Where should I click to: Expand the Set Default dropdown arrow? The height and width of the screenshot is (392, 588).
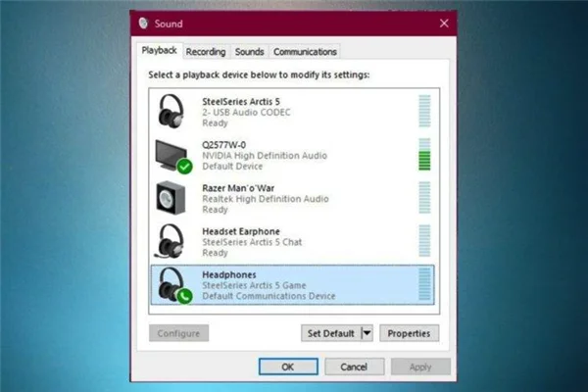point(367,333)
